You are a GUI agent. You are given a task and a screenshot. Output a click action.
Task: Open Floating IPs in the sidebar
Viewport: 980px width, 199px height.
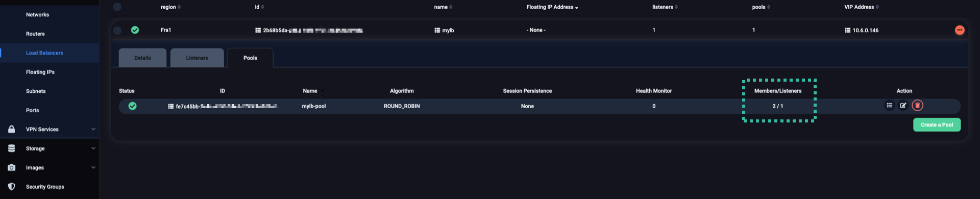pyautogui.click(x=40, y=72)
